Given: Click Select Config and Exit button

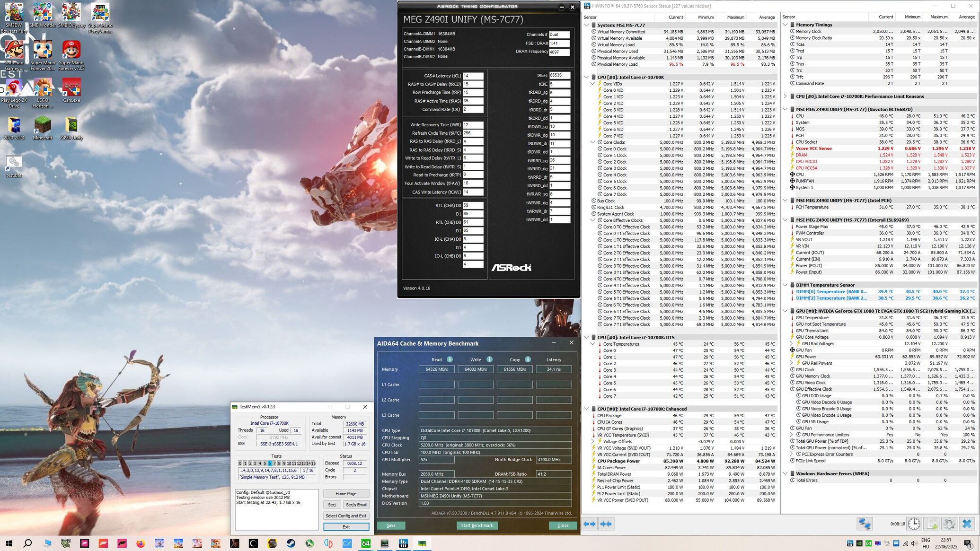Looking at the screenshot, I should [x=346, y=516].
